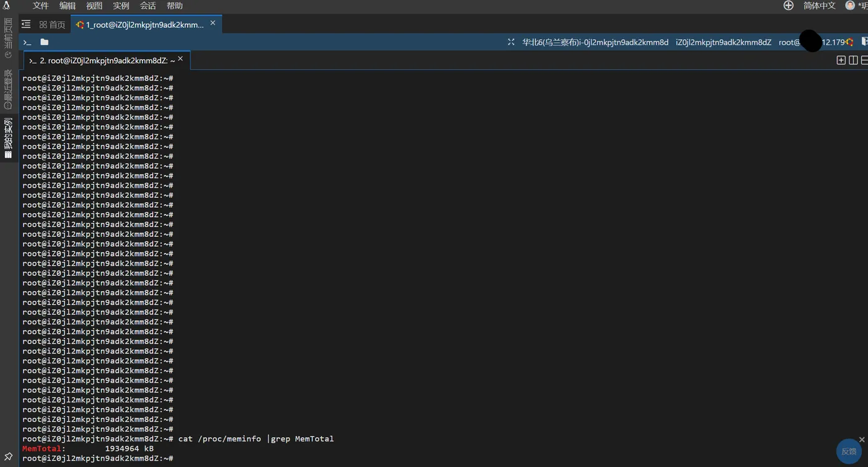Close the 2. root@iZ0jl2mkpjtn9adk2kmm8dZ terminal tab
The height and width of the screenshot is (467, 868).
point(180,59)
